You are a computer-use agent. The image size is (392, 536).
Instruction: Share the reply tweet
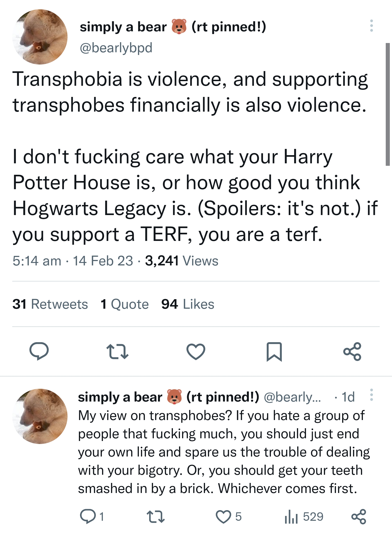tap(359, 517)
